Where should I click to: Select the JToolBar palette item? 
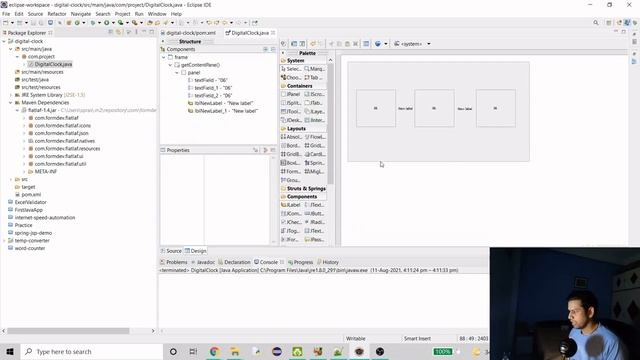291,111
